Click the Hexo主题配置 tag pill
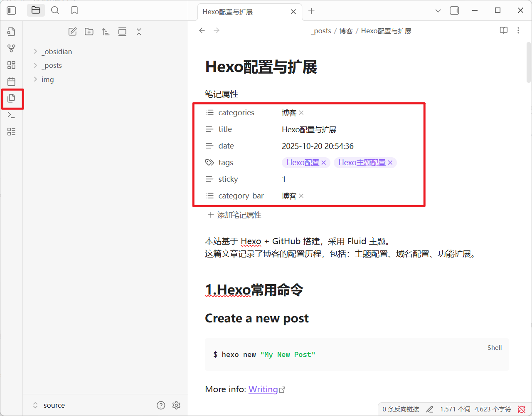The image size is (532, 416). click(x=362, y=163)
